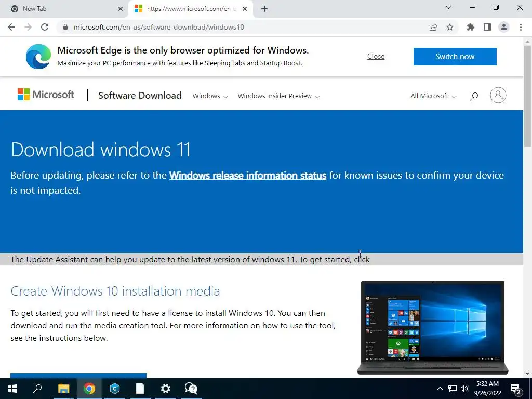Click the Switch now button
The height and width of the screenshot is (399, 532).
(455, 56)
